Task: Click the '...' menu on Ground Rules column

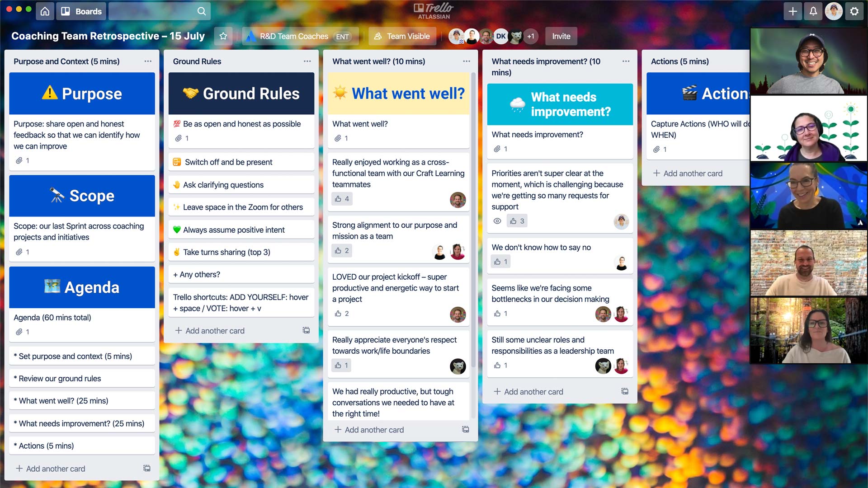Action: click(307, 61)
